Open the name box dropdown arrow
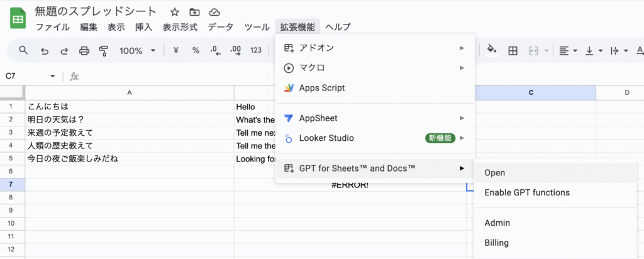Screen dimensions: 644x259 pyautogui.click(x=53, y=76)
